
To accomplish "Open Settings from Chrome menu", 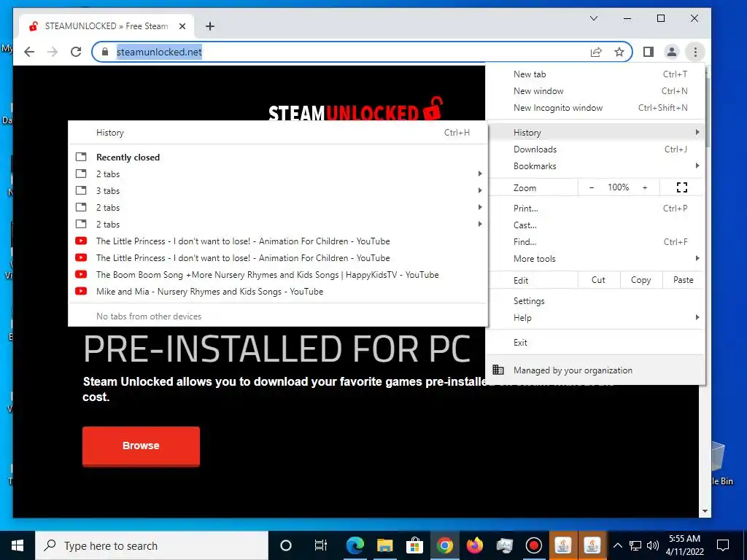I will (x=595, y=301).
